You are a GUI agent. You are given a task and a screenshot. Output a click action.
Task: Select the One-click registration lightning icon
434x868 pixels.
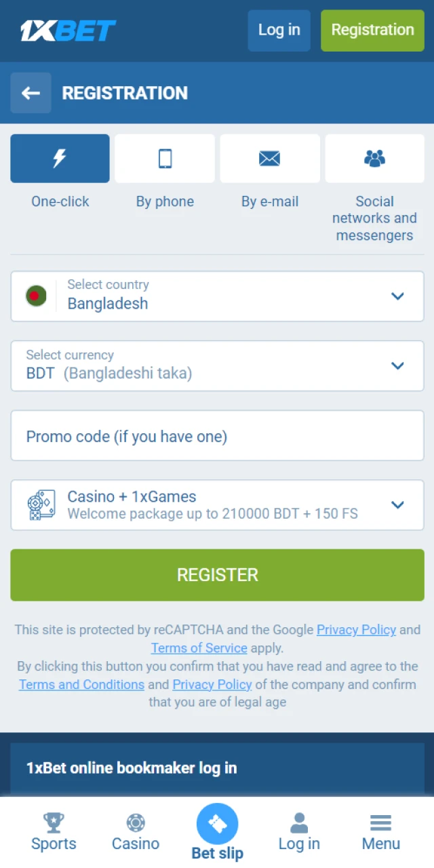[60, 158]
